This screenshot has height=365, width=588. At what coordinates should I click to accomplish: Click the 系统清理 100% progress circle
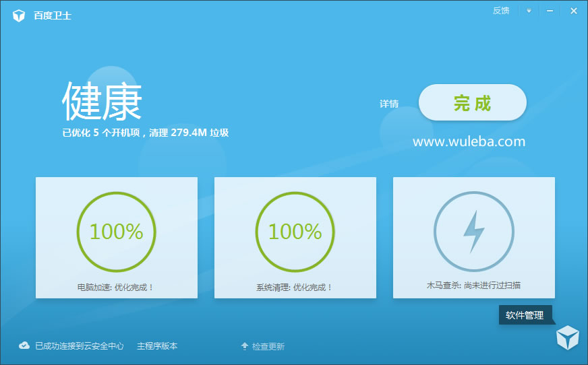pos(295,232)
